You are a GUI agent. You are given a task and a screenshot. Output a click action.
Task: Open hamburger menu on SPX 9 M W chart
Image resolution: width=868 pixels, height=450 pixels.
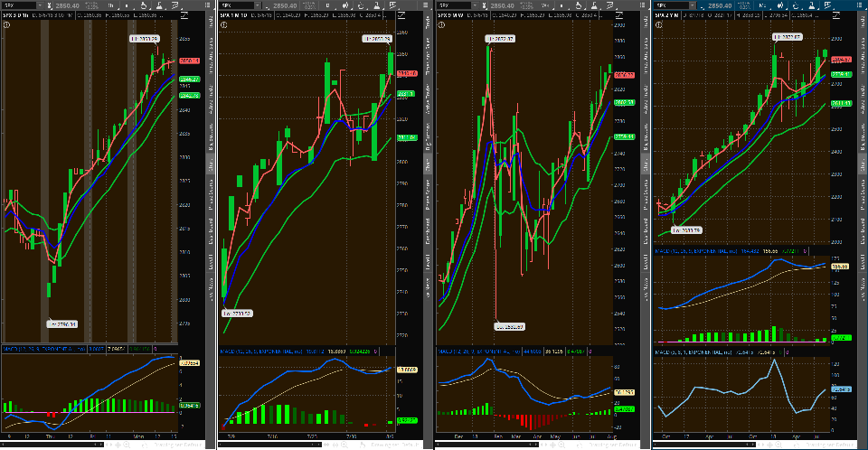coord(643,5)
